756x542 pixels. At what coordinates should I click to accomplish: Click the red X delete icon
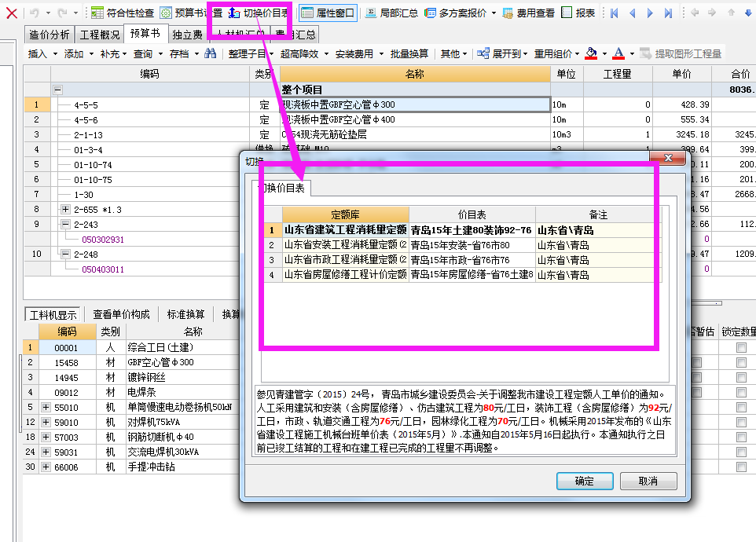tap(12, 13)
